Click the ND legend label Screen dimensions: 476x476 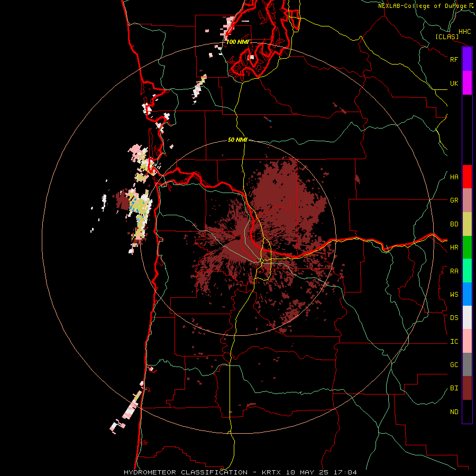(x=454, y=412)
